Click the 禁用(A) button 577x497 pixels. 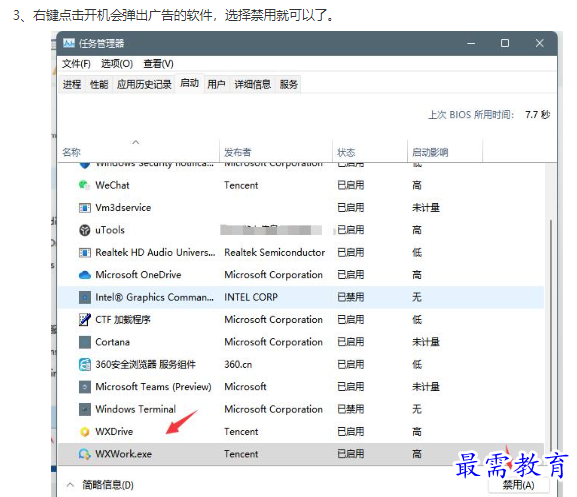pyautogui.click(x=518, y=486)
